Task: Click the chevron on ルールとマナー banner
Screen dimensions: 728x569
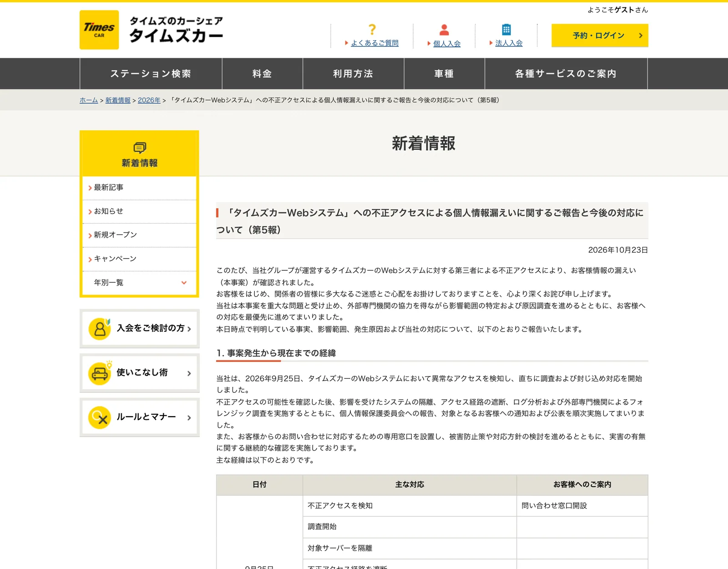Action: coord(189,417)
